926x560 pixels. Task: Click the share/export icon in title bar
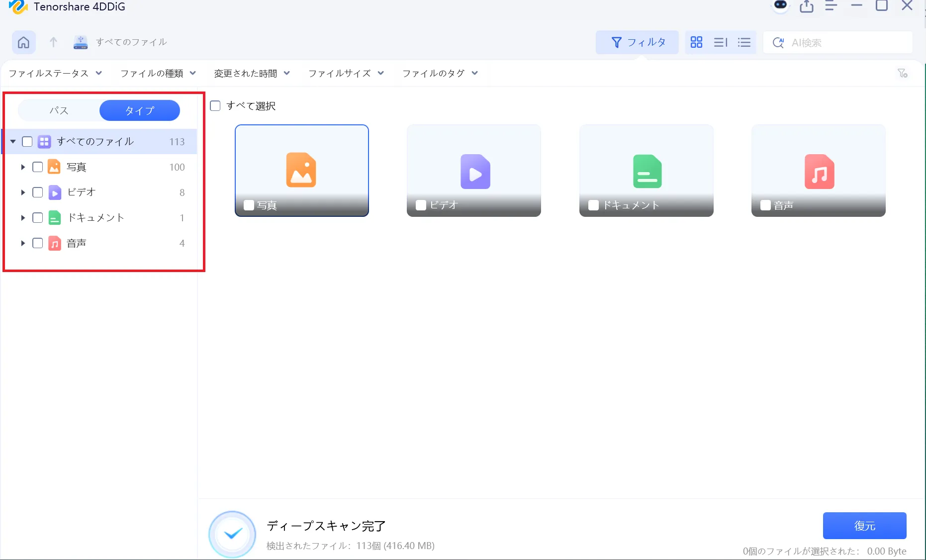[x=807, y=6]
